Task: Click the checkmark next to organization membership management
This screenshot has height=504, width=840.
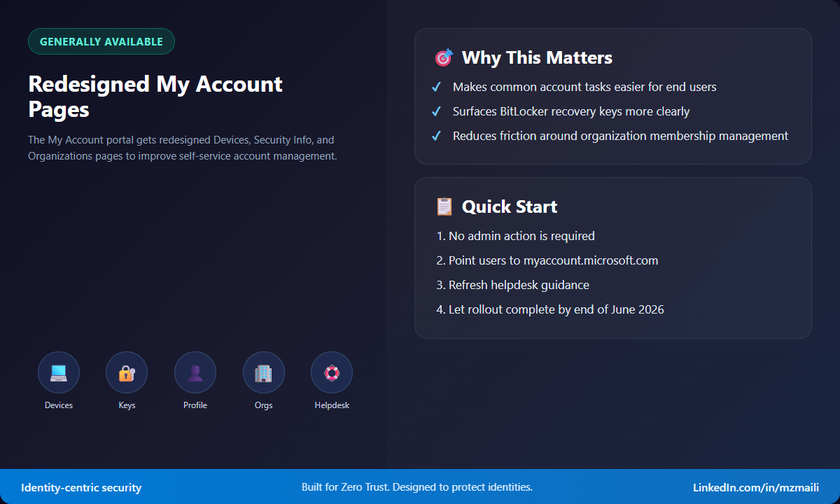Action: (436, 136)
